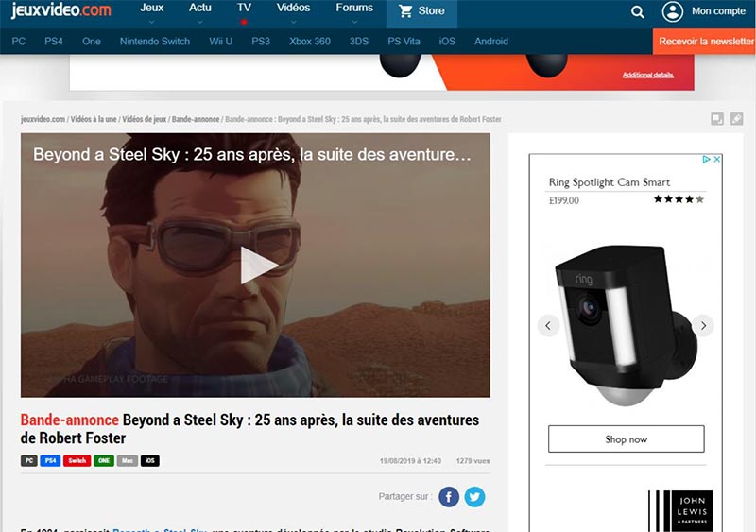Click the Mon compte text

718,11
